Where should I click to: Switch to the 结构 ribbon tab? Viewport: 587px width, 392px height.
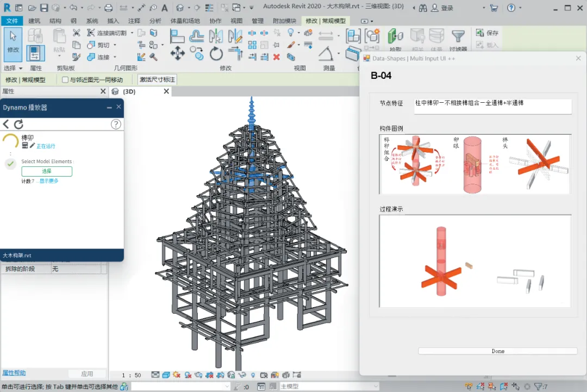coord(55,21)
